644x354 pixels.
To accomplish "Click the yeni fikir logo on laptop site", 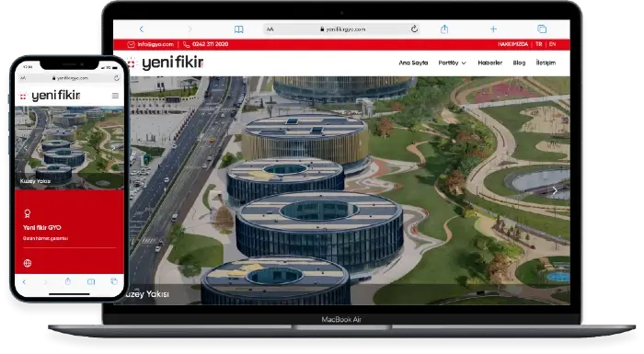I will [166, 63].
